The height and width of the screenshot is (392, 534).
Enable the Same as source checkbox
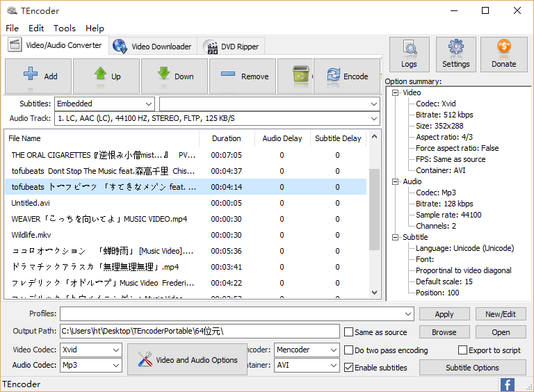click(x=349, y=332)
